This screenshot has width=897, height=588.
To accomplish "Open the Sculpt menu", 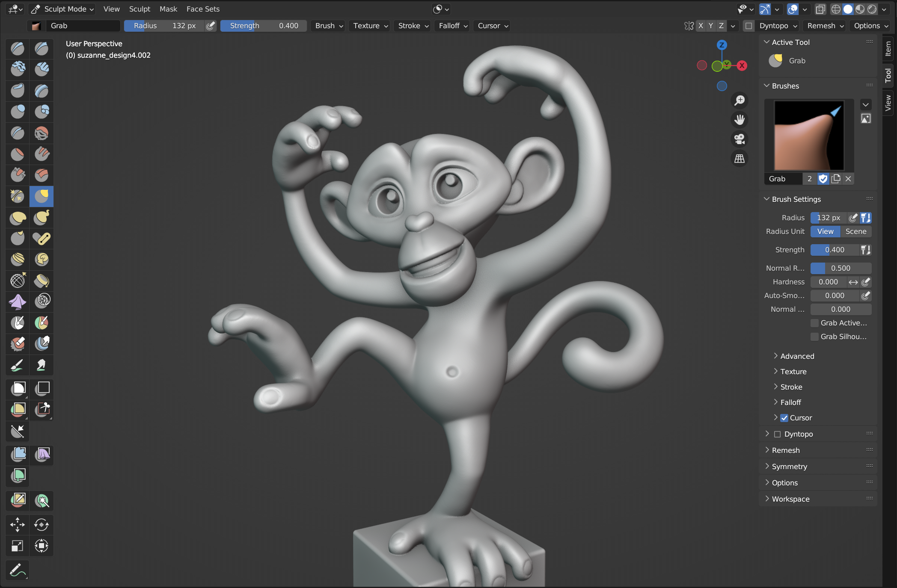I will (x=139, y=9).
